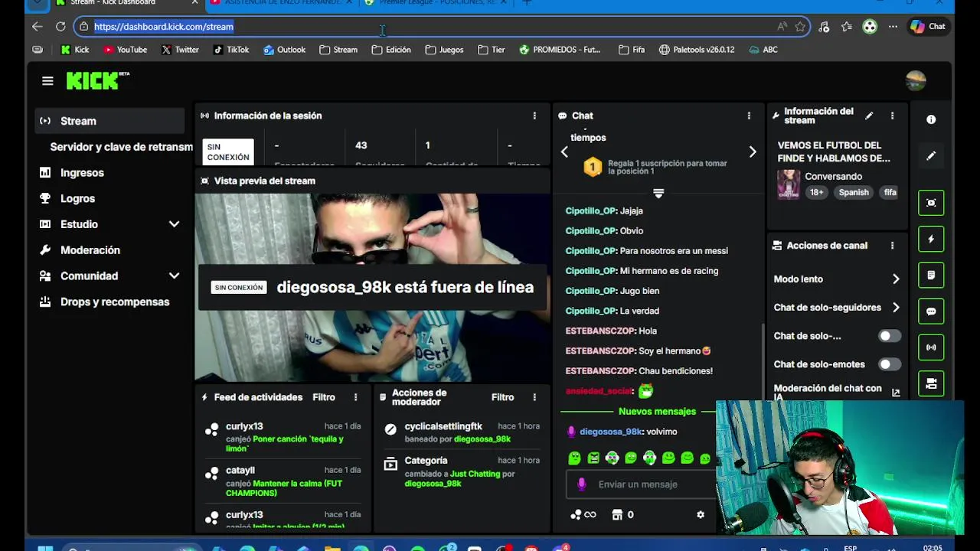This screenshot has width=980, height=551.
Task: Click the browser address bar URL
Action: (164, 27)
